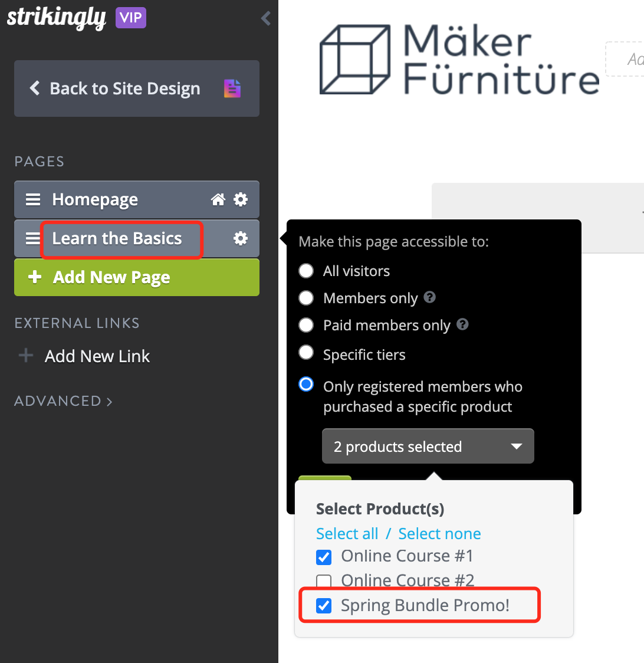
Task: Uncheck Online Course #1 checkbox
Action: pos(324,557)
